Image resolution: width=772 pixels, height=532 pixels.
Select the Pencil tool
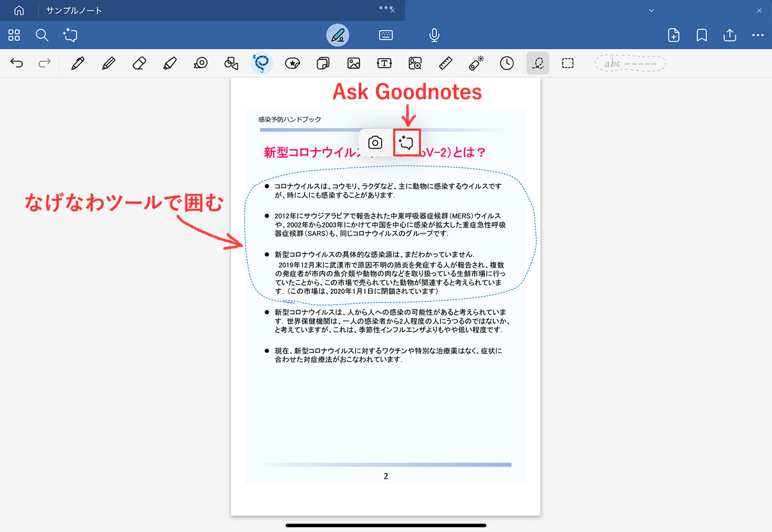109,63
